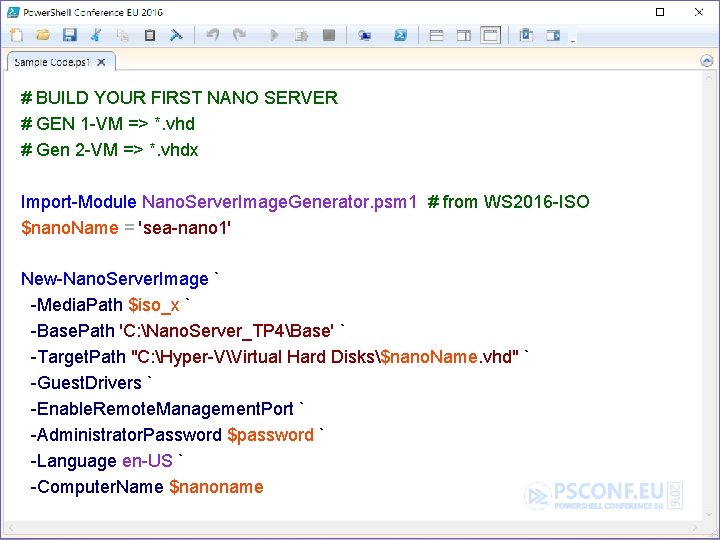Click the -ComputerName parameter
The image size is (720, 540).
click(x=97, y=487)
